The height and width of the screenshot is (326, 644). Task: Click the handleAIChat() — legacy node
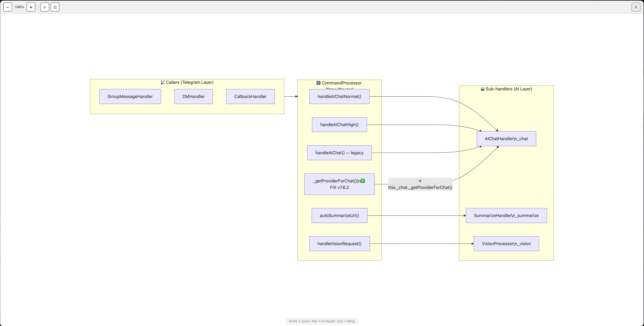click(x=339, y=153)
